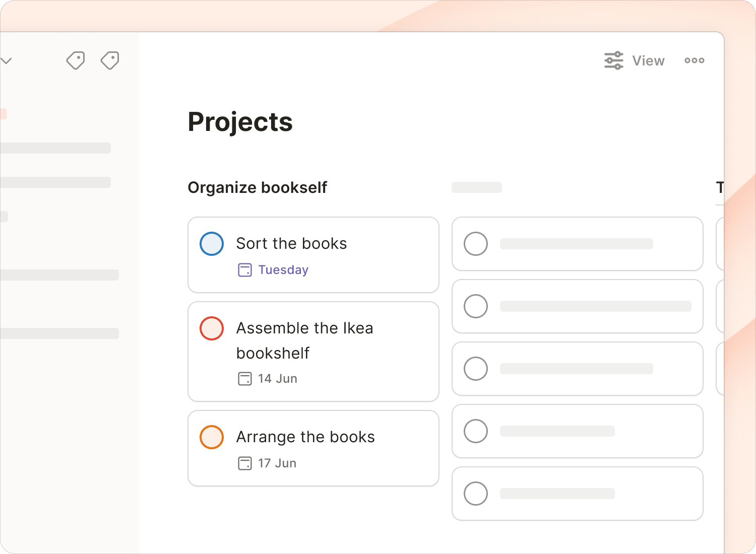Click the Projects page title
The width and height of the screenshot is (756, 554).
coord(240,122)
